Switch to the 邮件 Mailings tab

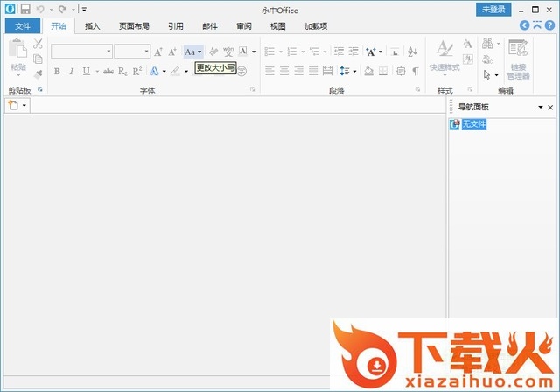(210, 26)
